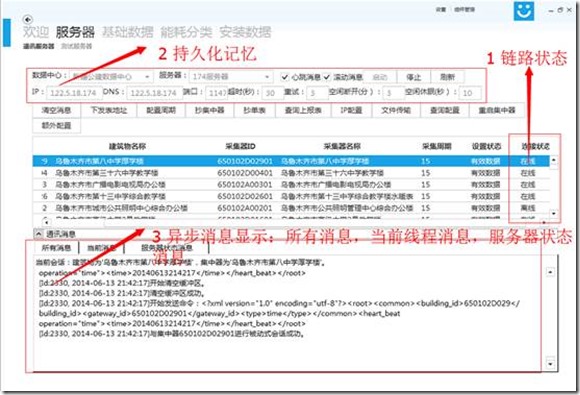Viewport: 580px width, 395px height.
Task: Select the row with ID 650102A00201
Action: click(291, 208)
